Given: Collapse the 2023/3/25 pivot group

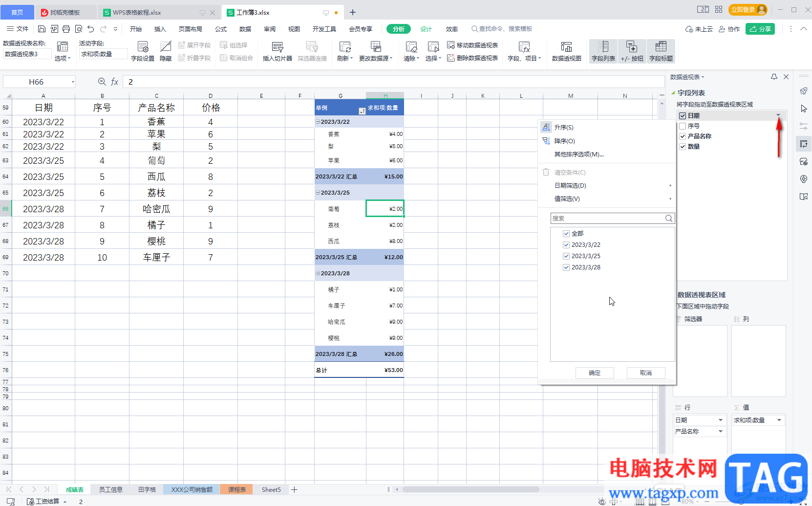Looking at the screenshot, I should point(318,193).
